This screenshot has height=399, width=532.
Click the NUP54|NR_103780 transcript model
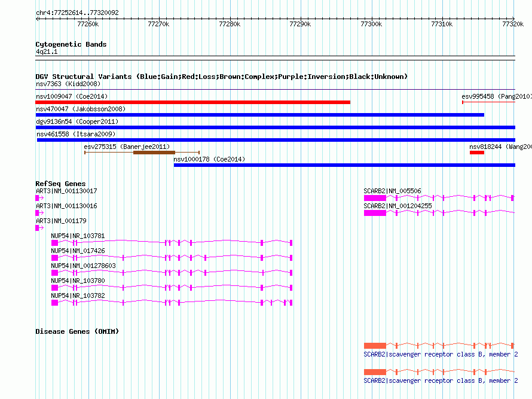tap(172, 288)
